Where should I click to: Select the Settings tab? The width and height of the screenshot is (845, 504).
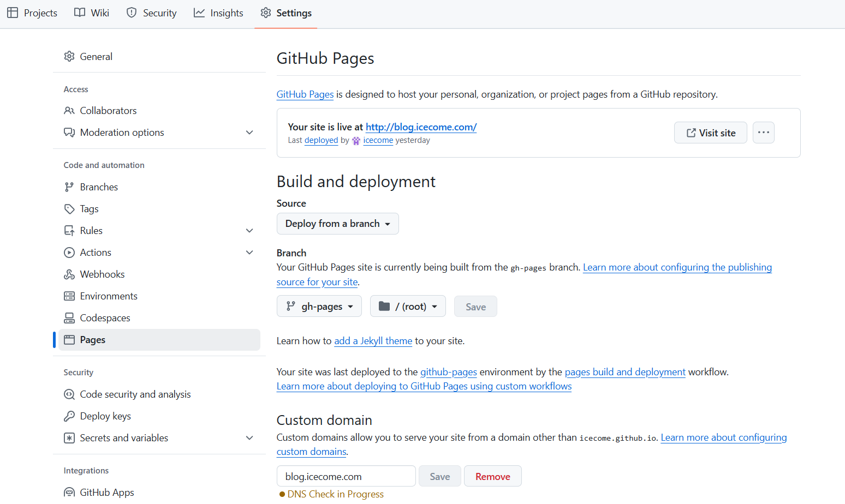click(286, 13)
